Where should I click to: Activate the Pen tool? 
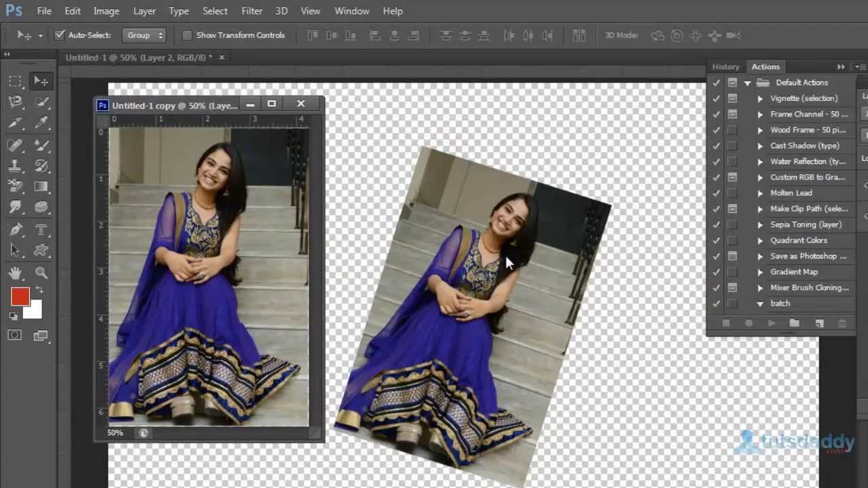[15, 229]
